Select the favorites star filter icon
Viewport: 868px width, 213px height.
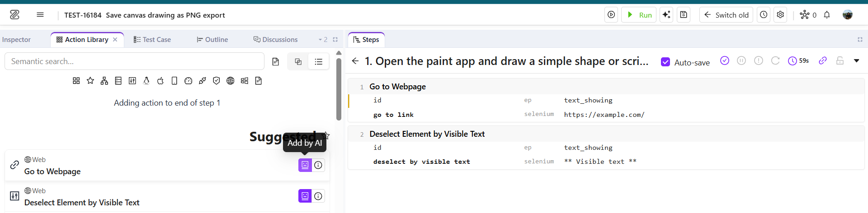point(90,81)
